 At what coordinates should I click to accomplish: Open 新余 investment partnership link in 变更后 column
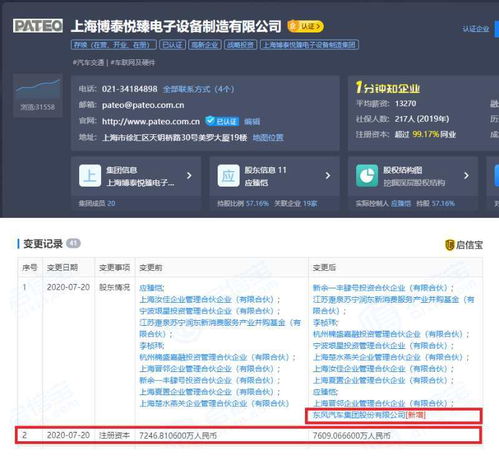point(380,288)
